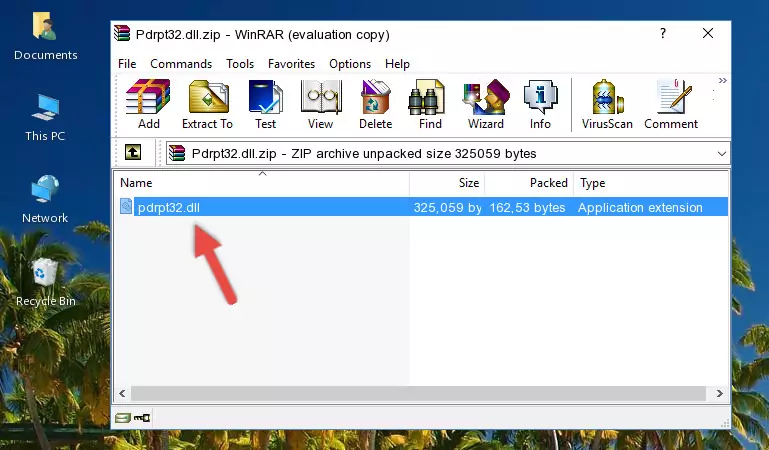This screenshot has height=450, width=769.
Task: Open the Extract To tool
Action: point(207,104)
